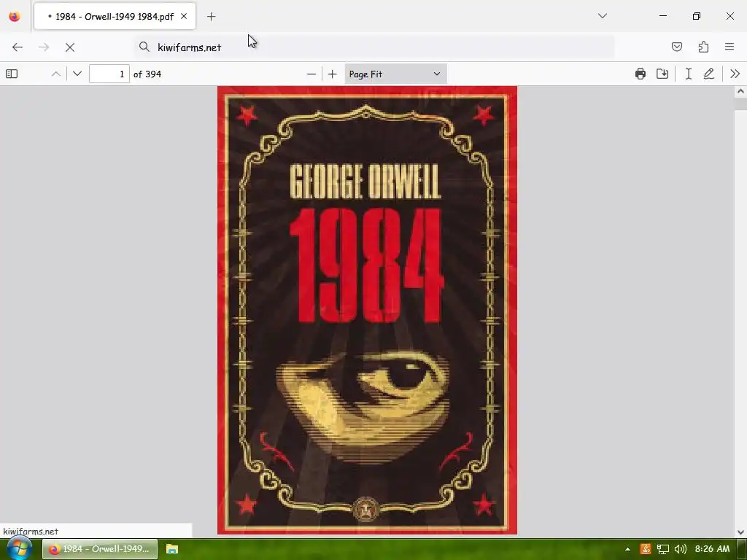
Task: Go to the next PDF page
Action: point(77,74)
